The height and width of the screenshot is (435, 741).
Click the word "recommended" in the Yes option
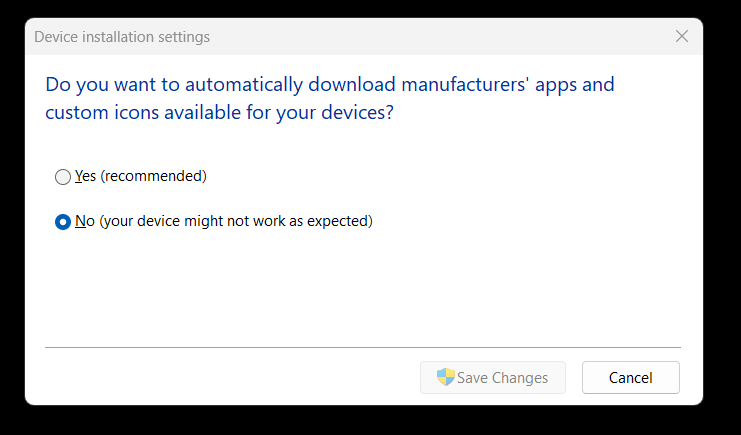(x=153, y=176)
